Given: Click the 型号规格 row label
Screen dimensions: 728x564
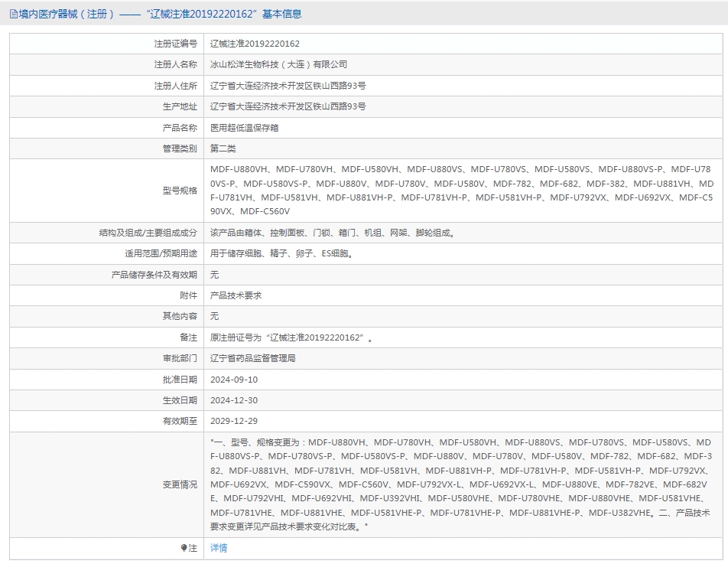Looking at the screenshot, I should 180,191.
